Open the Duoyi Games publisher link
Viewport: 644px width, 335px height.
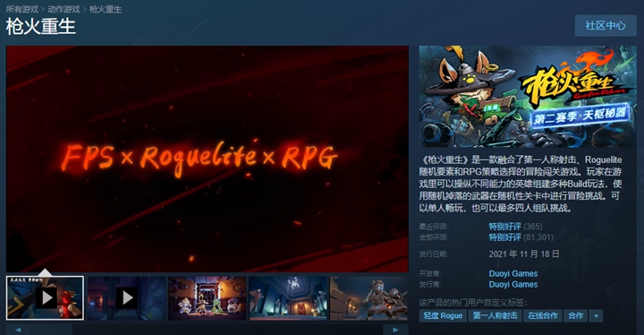pos(513,284)
